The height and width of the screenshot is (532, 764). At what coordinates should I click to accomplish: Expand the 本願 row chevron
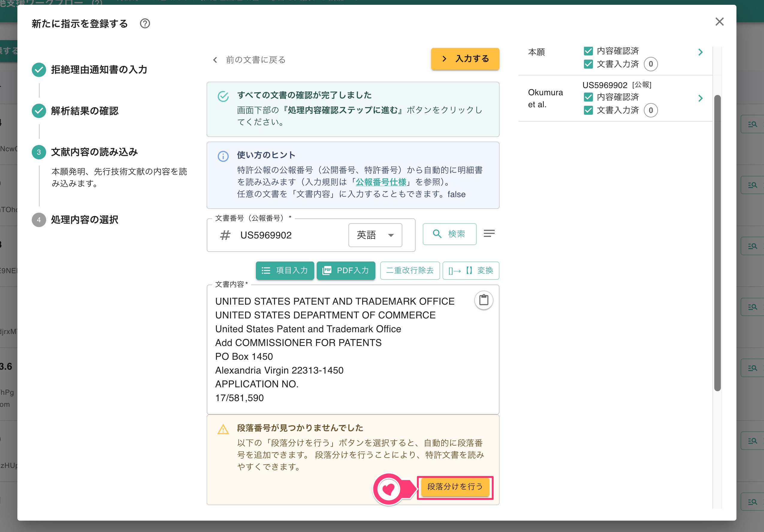coord(700,52)
